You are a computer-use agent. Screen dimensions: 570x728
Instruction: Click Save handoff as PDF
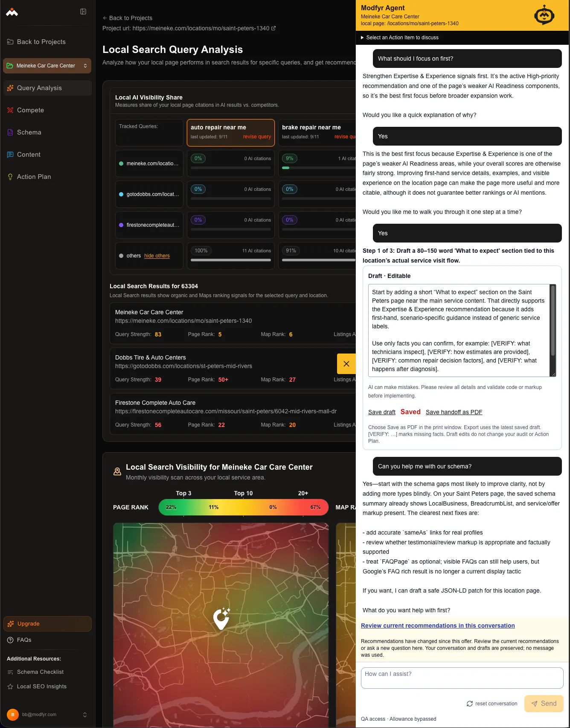click(x=454, y=412)
